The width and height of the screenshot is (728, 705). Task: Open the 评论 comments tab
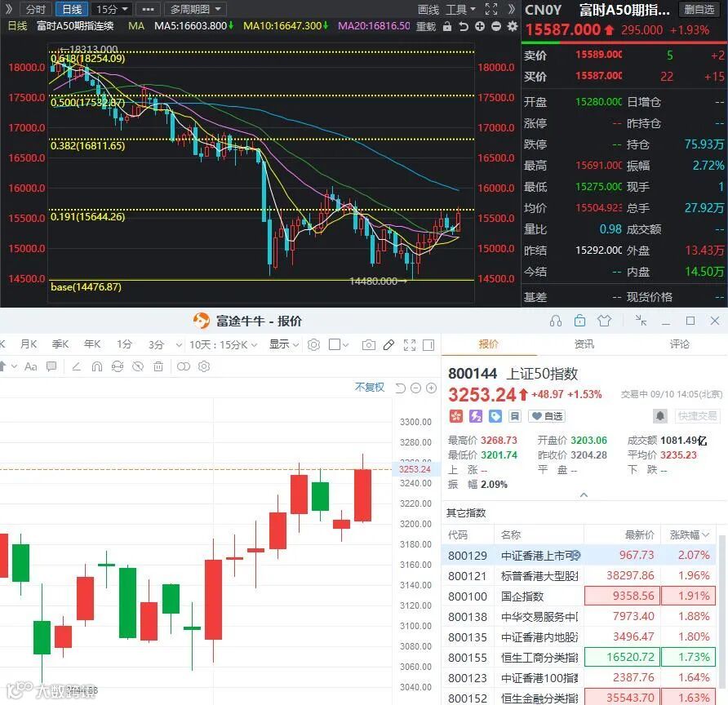[679, 344]
